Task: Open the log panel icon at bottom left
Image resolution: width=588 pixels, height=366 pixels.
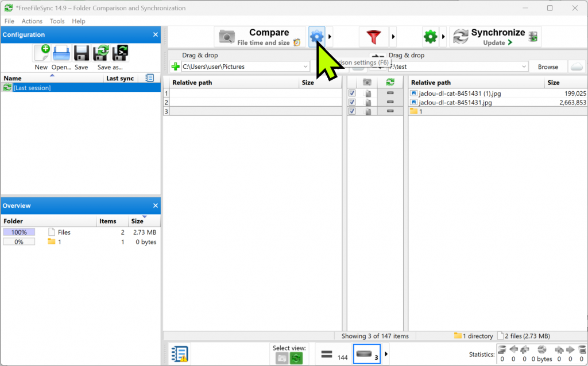Action: pos(179,354)
